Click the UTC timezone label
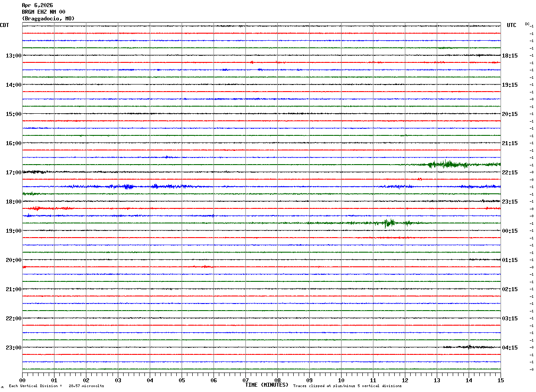This screenshot has width=536, height=392. click(x=512, y=25)
